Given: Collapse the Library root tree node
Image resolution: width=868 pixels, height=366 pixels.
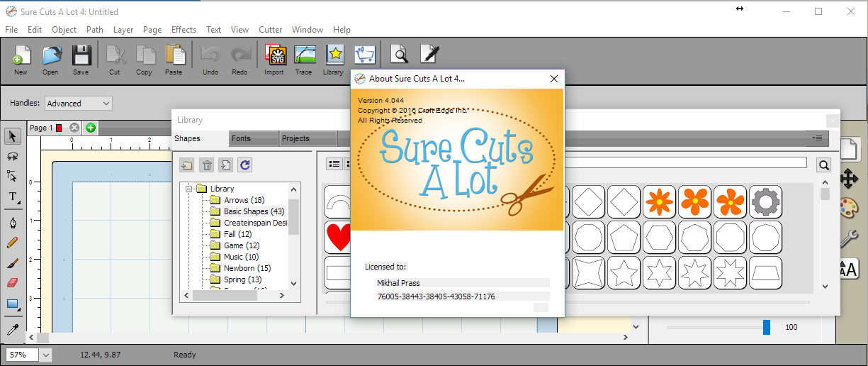Looking at the screenshot, I should pyautogui.click(x=189, y=189).
